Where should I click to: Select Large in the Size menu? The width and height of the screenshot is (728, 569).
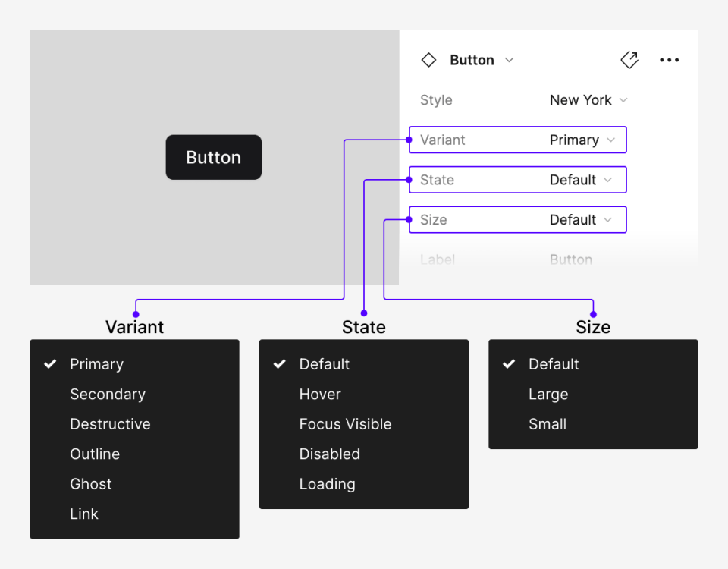[548, 394]
